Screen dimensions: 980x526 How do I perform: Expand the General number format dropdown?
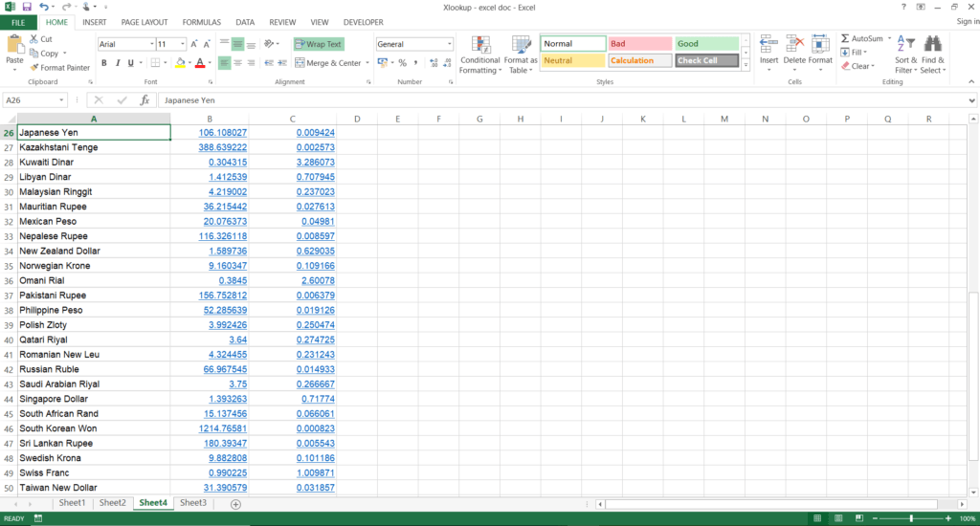[x=450, y=44]
